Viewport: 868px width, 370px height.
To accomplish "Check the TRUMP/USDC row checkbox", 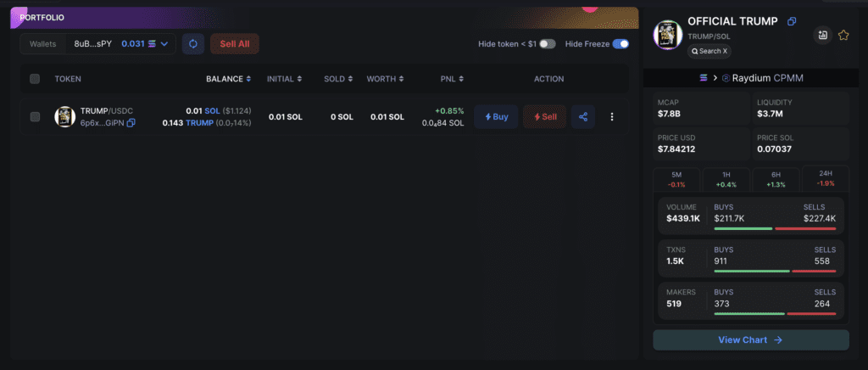I will tap(35, 117).
